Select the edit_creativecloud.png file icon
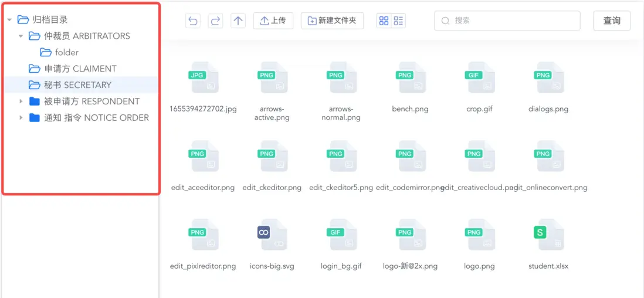The width and height of the screenshot is (644, 298). point(480,156)
